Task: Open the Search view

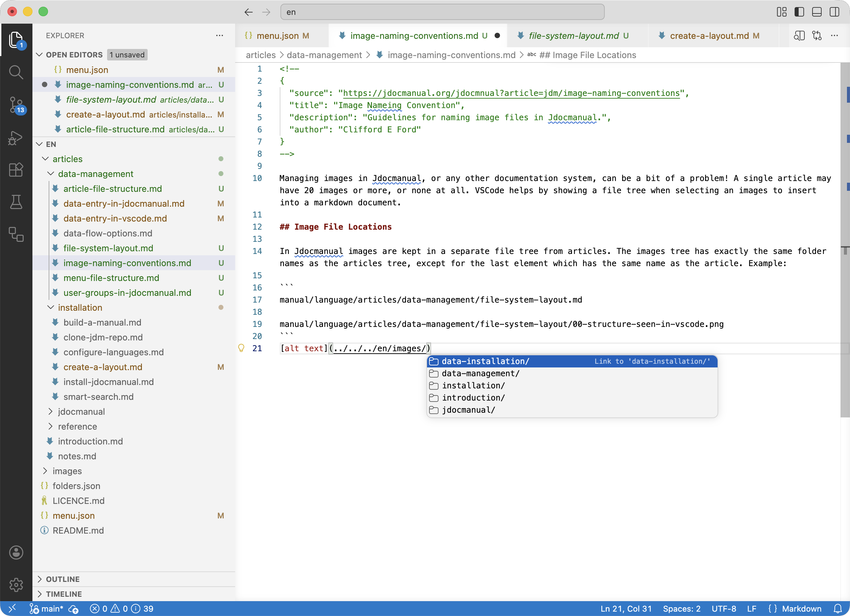Action: tap(16, 72)
